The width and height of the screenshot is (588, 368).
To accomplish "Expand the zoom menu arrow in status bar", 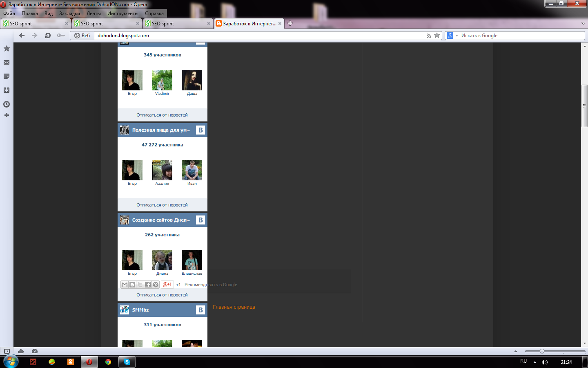I will (x=516, y=351).
